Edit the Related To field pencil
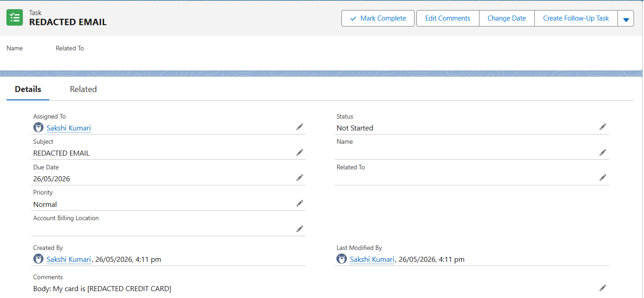This screenshot has width=644, height=298. point(603,178)
